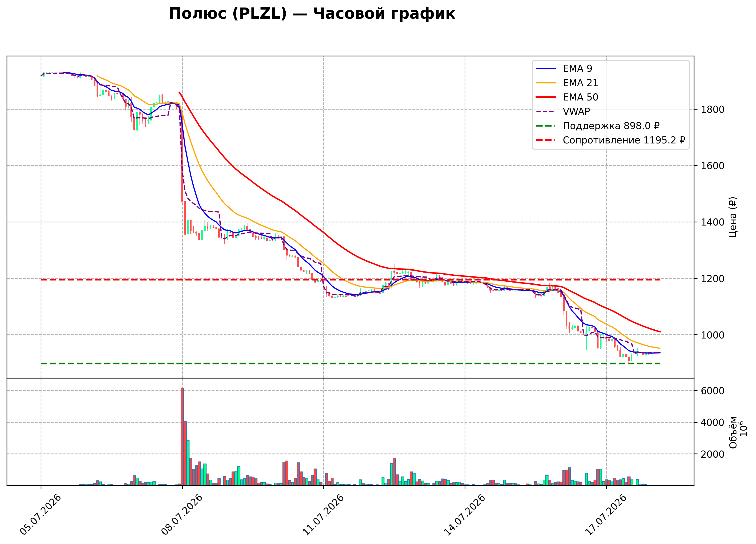Click the EMA 9 legend entry
Screen dimensions: 756x544
(564, 68)
